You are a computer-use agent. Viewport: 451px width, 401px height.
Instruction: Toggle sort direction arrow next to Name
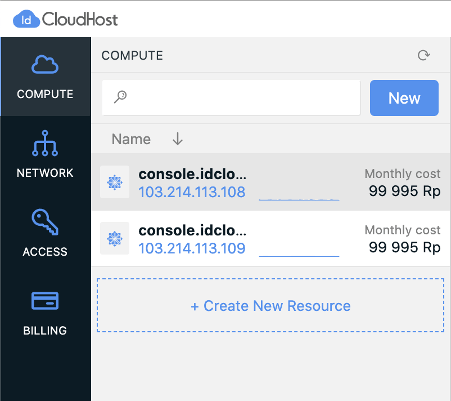coord(178,139)
